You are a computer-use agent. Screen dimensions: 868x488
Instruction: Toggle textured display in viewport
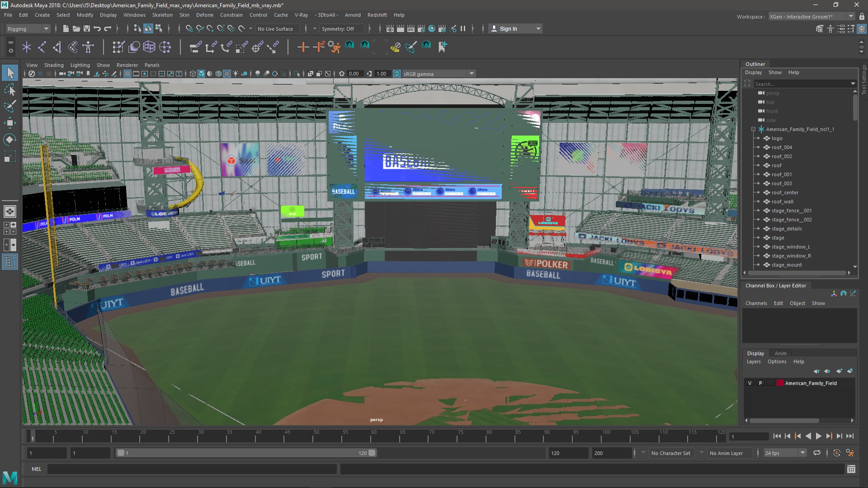point(227,74)
